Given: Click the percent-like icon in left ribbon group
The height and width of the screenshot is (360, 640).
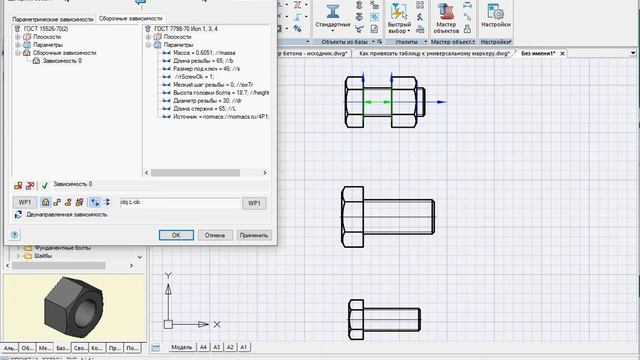Looking at the screenshot, I should [x=298, y=29].
